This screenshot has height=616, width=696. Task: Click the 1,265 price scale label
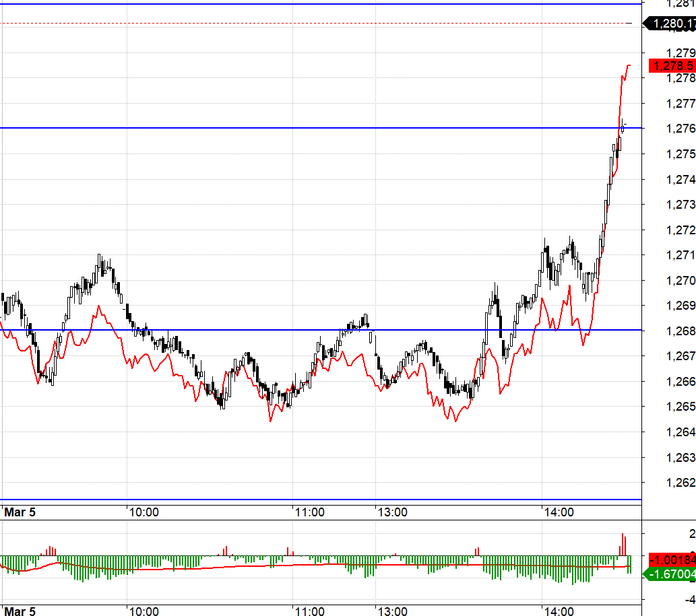click(x=679, y=407)
